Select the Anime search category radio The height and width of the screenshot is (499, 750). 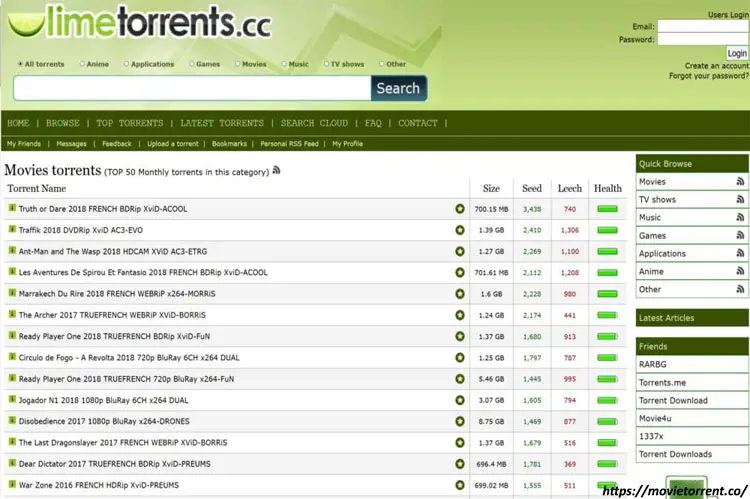[82, 64]
